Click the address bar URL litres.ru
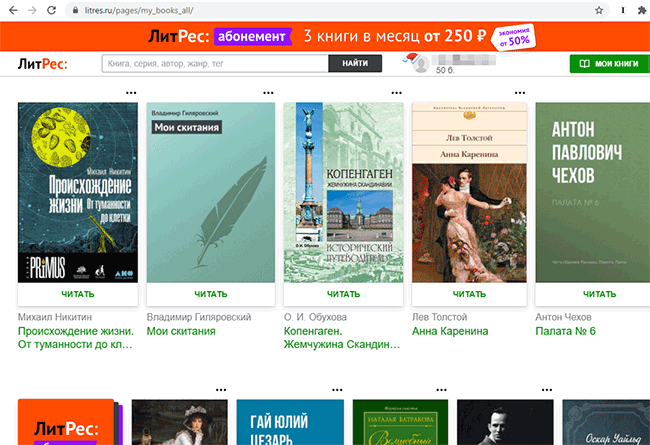The height and width of the screenshot is (445, 650). [x=139, y=10]
